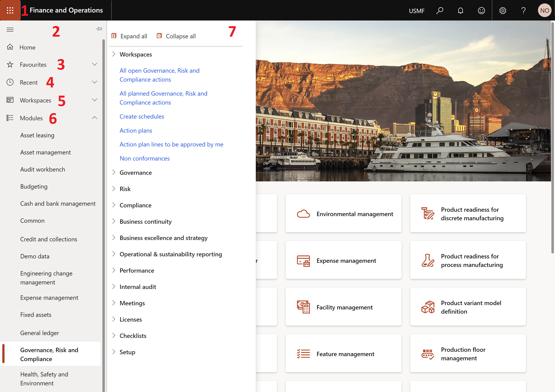This screenshot has width=555, height=392.
Task: Select the Facility management icon
Action: click(x=303, y=307)
